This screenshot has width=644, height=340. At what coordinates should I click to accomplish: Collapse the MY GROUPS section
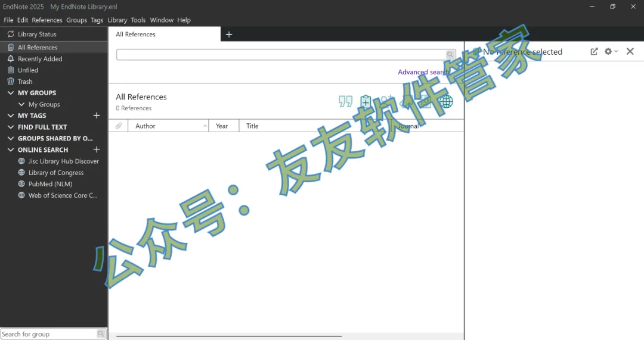(11, 93)
